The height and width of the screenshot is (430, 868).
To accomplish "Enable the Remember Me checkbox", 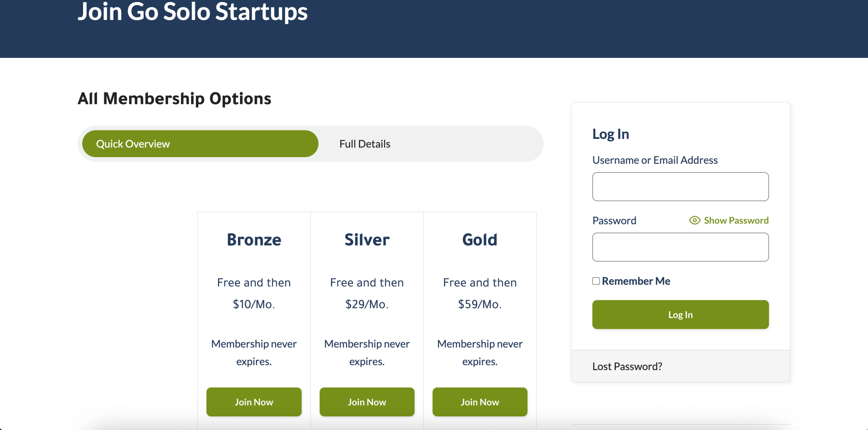I will click(x=596, y=281).
